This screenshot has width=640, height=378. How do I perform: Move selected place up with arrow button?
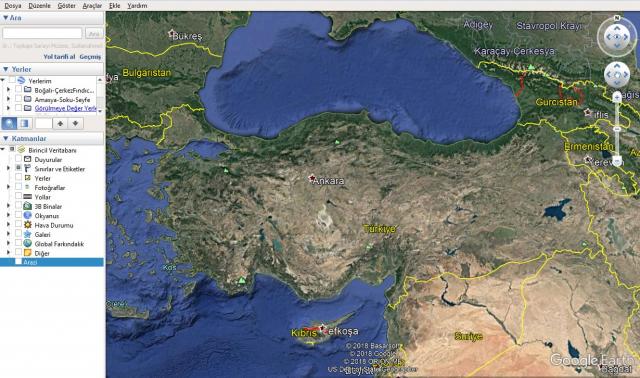[x=60, y=123]
